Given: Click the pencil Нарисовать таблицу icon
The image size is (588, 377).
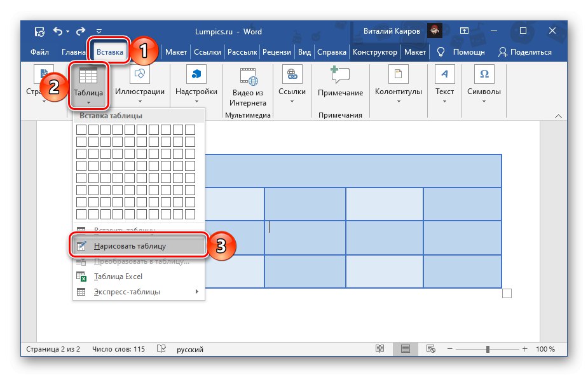Looking at the screenshot, I should (x=81, y=245).
